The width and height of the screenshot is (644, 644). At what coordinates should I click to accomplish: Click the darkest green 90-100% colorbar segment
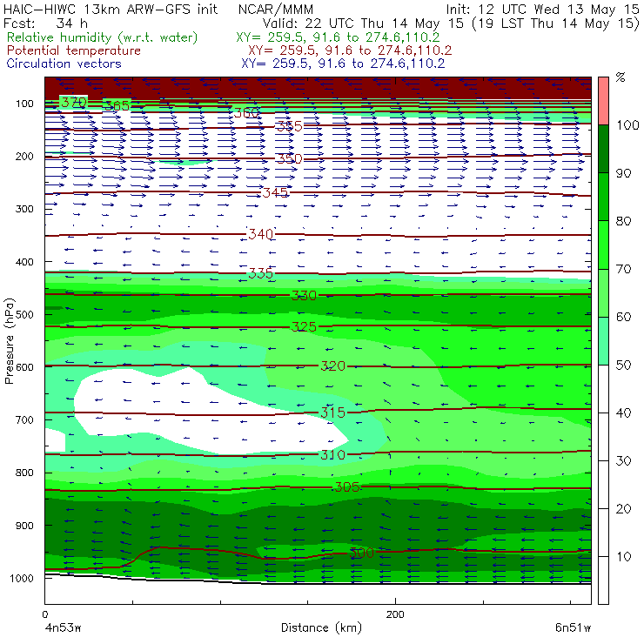click(x=603, y=149)
